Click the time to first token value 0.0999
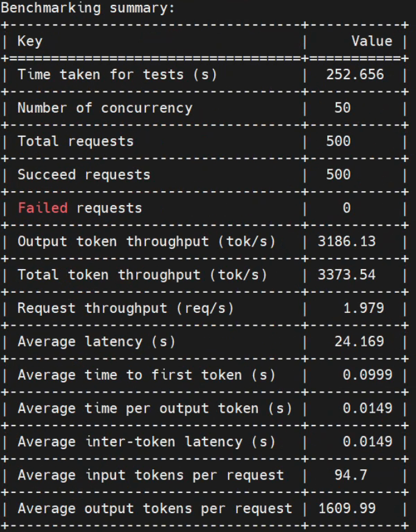416x532 pixels. tap(367, 375)
